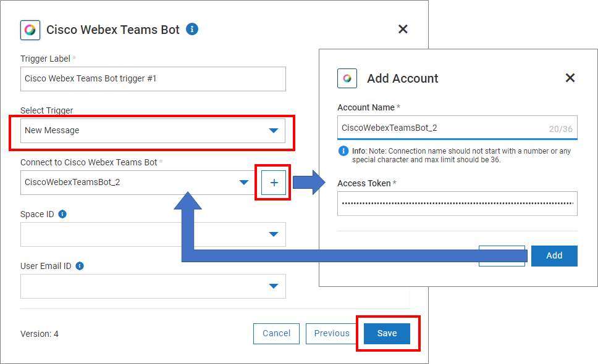Screen dimensions: 598x364
Task: Close the Add Account dialog
Action: (x=570, y=78)
